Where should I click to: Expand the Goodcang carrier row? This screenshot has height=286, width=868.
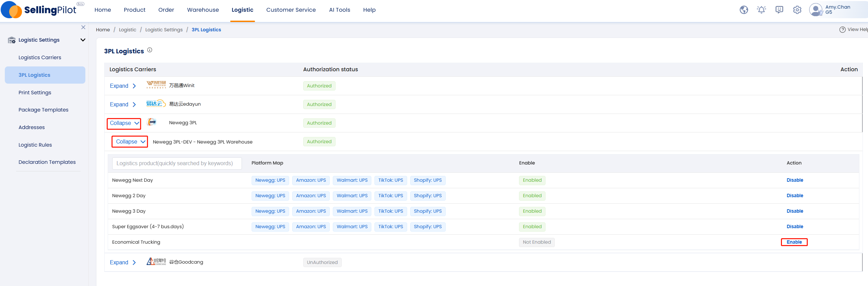(x=123, y=262)
